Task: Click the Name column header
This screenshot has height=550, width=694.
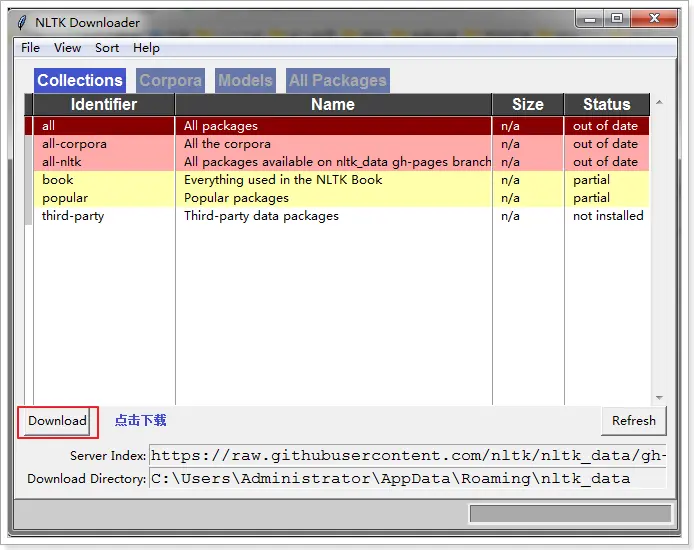Action: point(333,104)
